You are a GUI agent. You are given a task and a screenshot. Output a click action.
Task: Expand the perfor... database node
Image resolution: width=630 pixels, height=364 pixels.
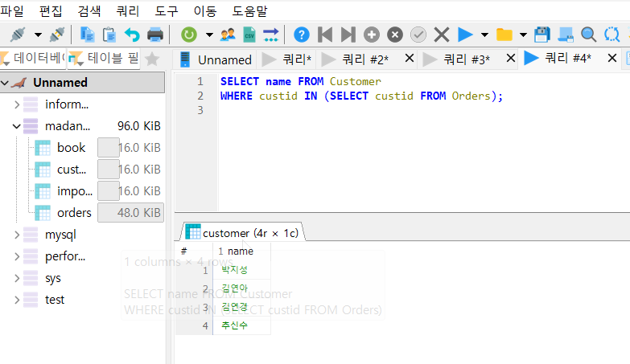pos(16,256)
